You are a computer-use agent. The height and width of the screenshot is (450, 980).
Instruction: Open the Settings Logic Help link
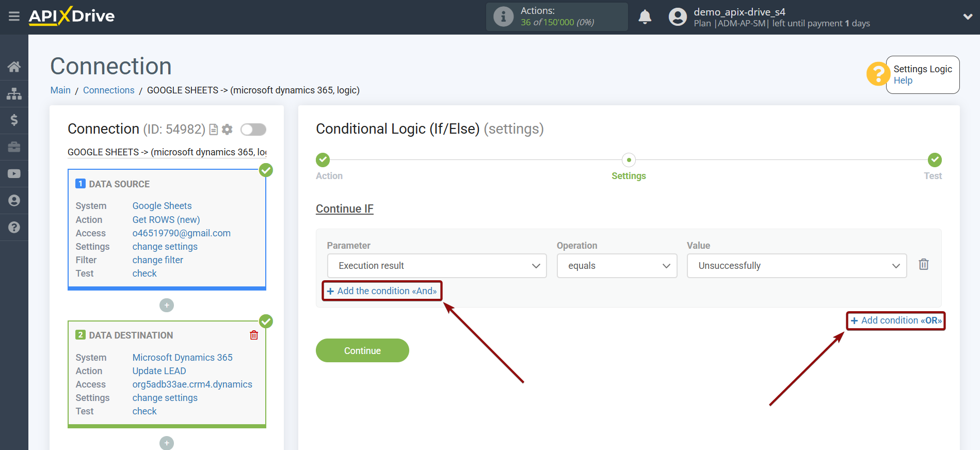tap(903, 81)
